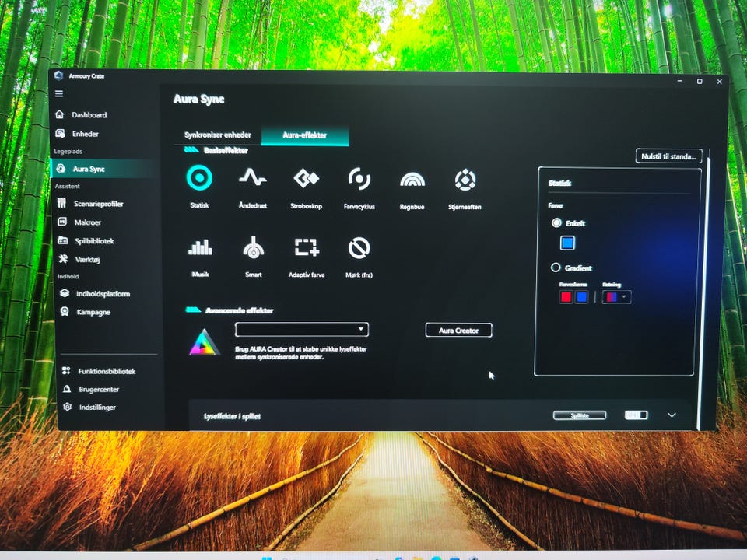Click the Aura Sync page heading

click(x=198, y=99)
